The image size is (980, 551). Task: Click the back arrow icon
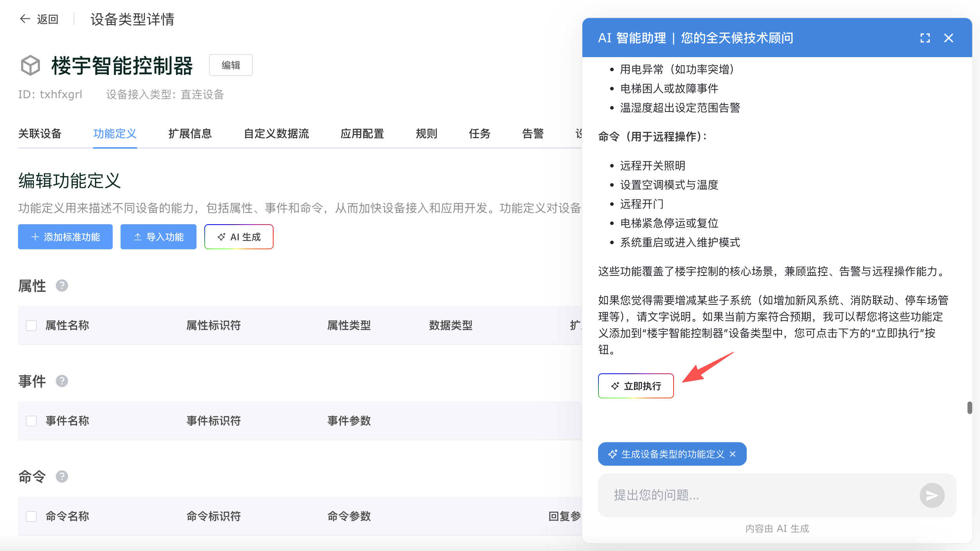tap(25, 19)
